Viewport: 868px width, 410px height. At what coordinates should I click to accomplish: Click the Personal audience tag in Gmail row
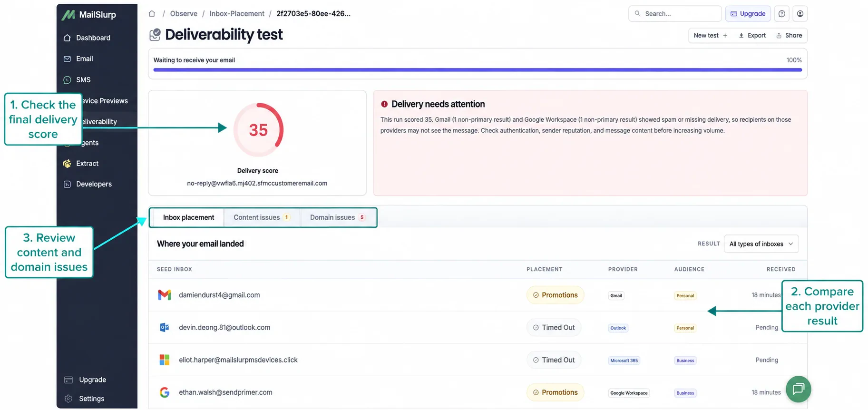tap(685, 296)
